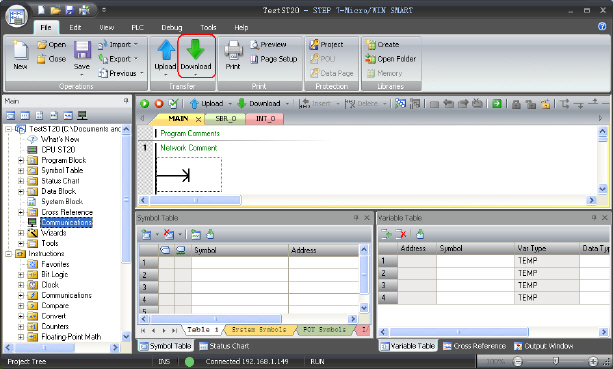
Task: Open Print Preview from ribbon
Action: 269,45
